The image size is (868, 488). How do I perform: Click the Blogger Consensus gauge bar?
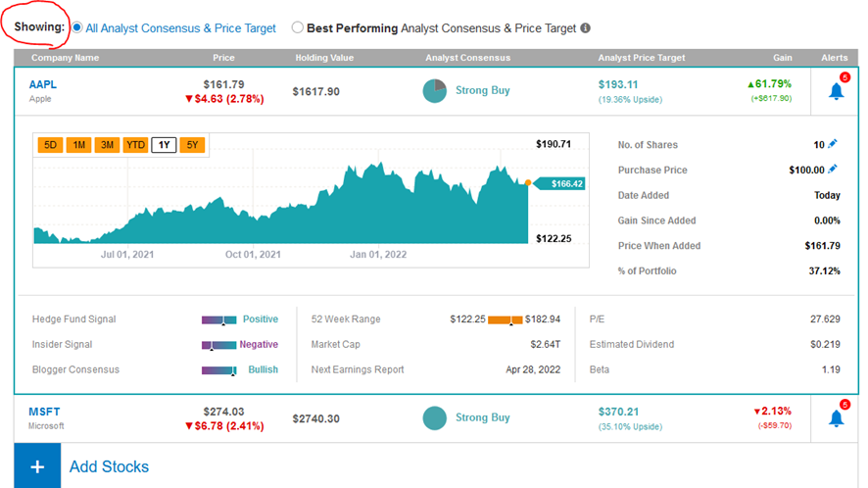point(218,370)
